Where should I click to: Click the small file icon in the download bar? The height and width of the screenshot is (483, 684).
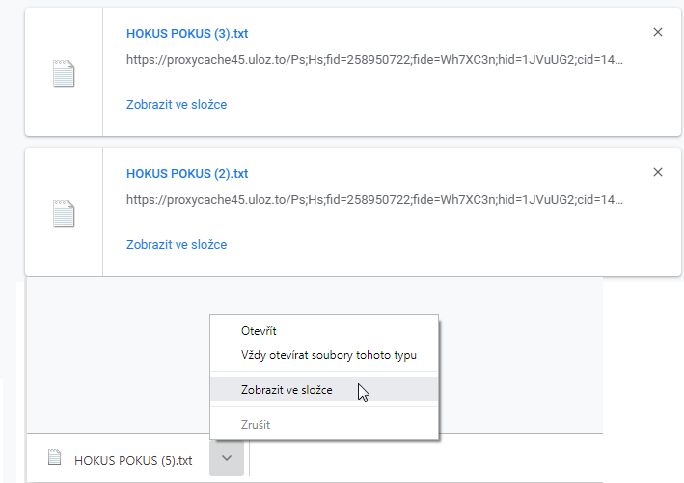coord(55,457)
